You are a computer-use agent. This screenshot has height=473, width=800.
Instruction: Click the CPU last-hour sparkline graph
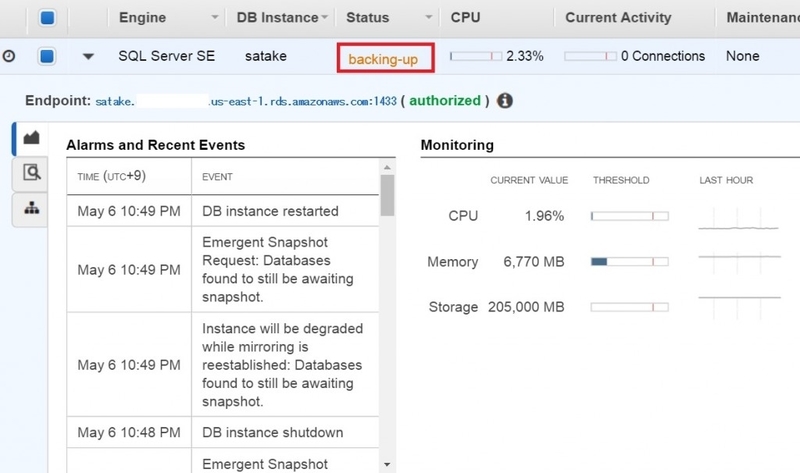click(x=739, y=218)
